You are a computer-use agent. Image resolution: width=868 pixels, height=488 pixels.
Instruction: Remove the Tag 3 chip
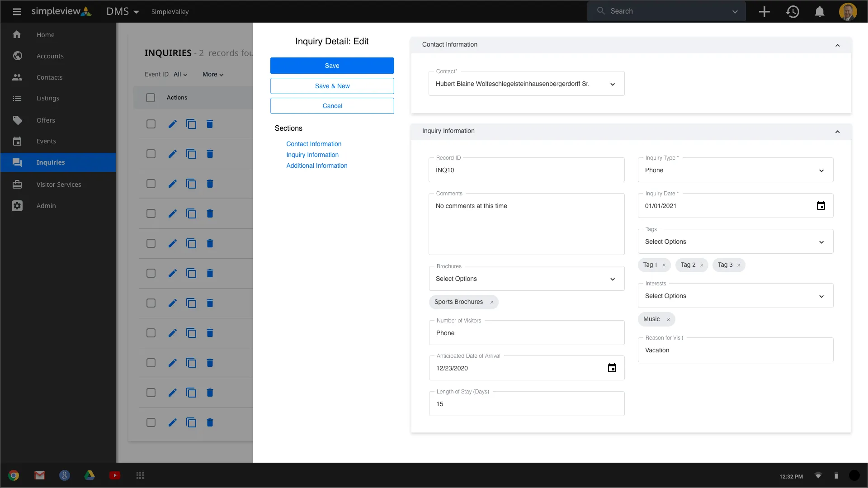coord(739,265)
